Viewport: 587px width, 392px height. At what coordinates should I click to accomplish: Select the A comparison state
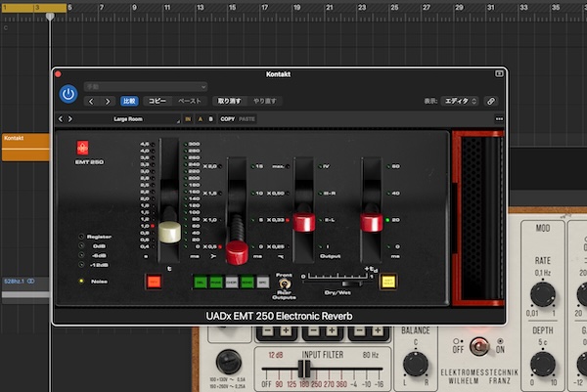(201, 119)
